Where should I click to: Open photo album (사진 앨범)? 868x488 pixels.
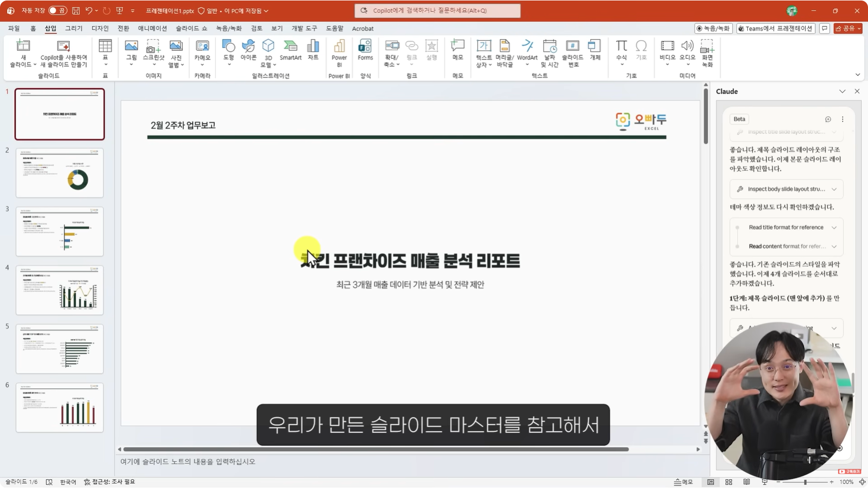(x=176, y=53)
